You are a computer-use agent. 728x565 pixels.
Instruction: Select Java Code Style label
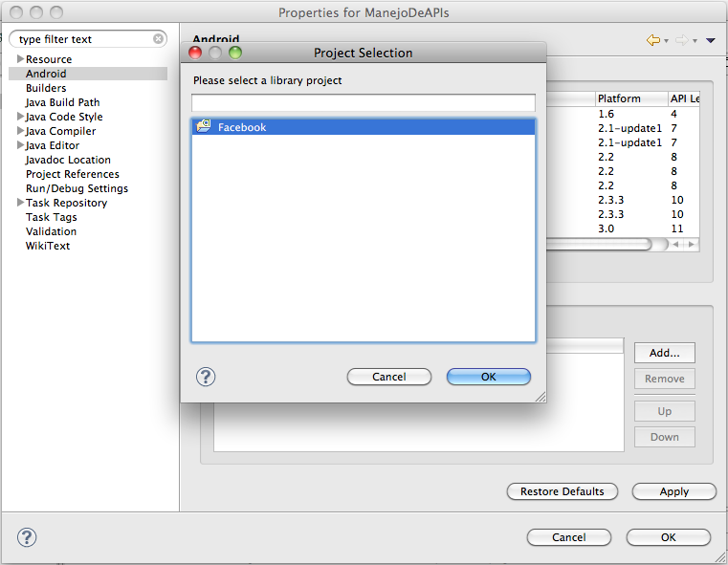coord(64,117)
